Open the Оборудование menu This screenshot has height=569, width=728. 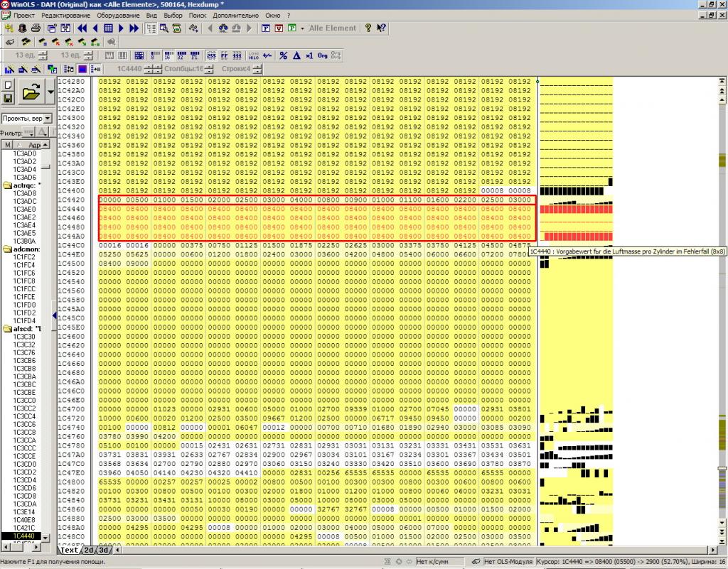point(118,16)
